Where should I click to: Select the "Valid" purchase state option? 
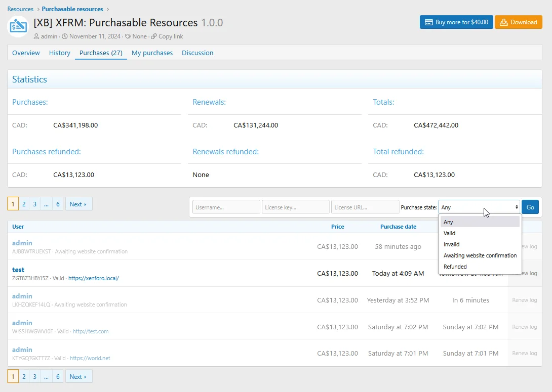pyautogui.click(x=449, y=233)
